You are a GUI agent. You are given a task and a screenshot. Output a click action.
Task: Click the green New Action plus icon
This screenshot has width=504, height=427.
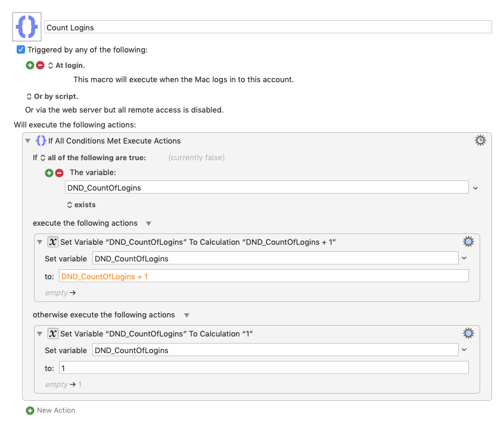coord(30,410)
